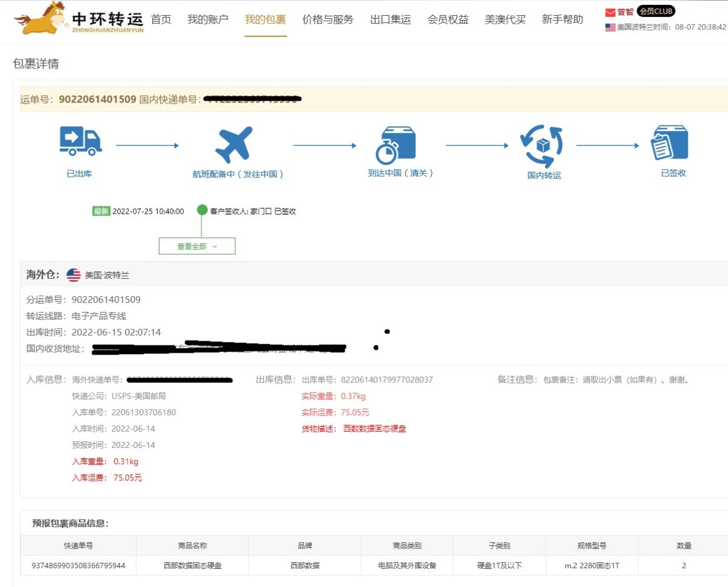Click the airplane icon for 航班配备中

pyautogui.click(x=234, y=144)
